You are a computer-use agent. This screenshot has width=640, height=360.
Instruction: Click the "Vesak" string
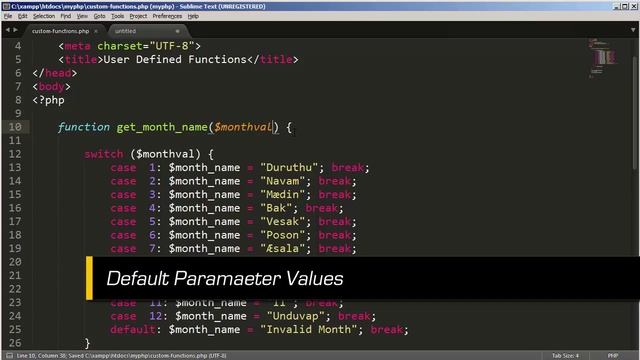pos(282,221)
